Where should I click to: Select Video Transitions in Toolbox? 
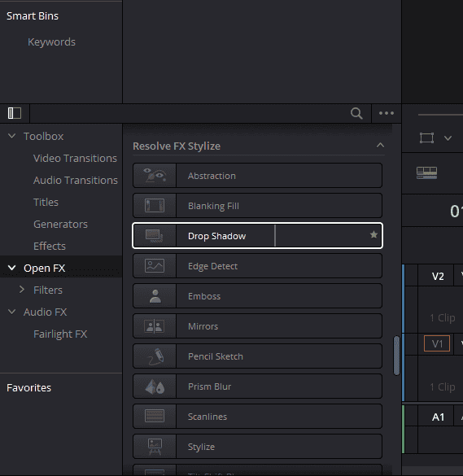coord(75,158)
